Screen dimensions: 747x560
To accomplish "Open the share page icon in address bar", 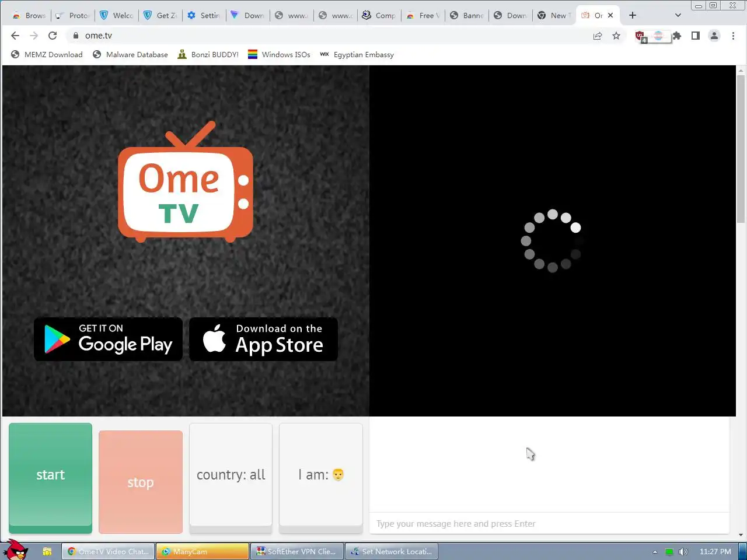I will pos(598,36).
